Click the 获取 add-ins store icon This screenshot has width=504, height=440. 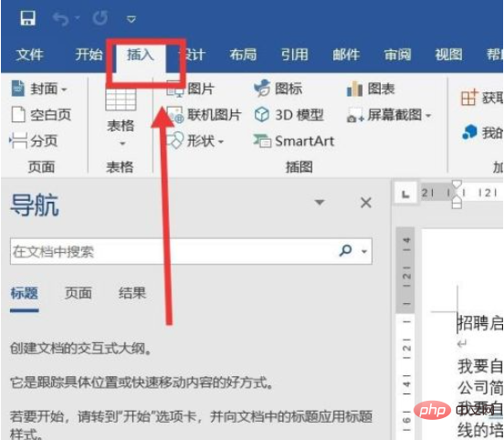(468, 98)
